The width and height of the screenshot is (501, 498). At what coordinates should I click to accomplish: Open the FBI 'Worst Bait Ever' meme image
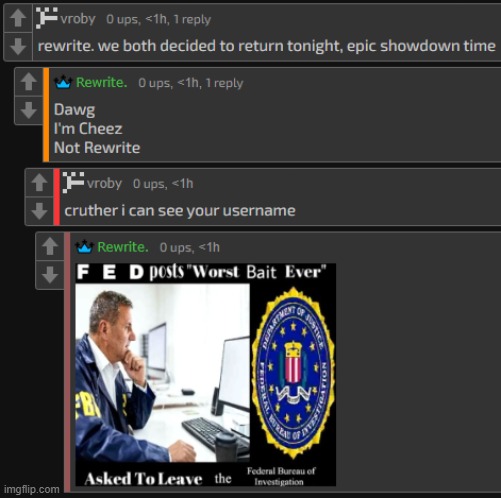click(x=206, y=375)
